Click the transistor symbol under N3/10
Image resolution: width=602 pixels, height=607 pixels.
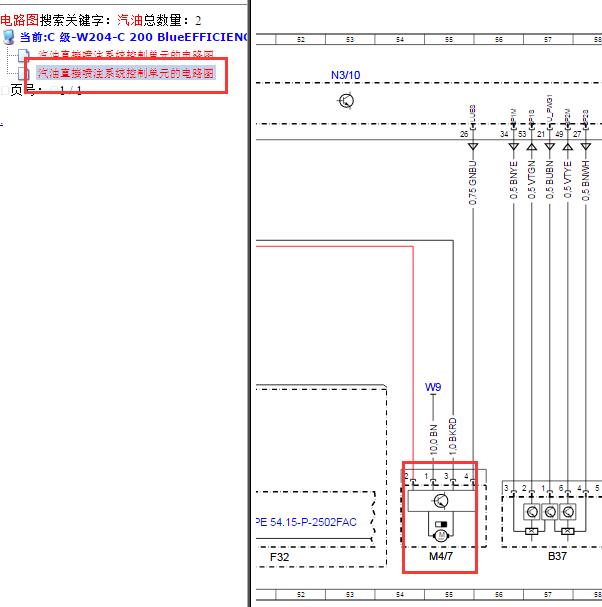coord(346,101)
